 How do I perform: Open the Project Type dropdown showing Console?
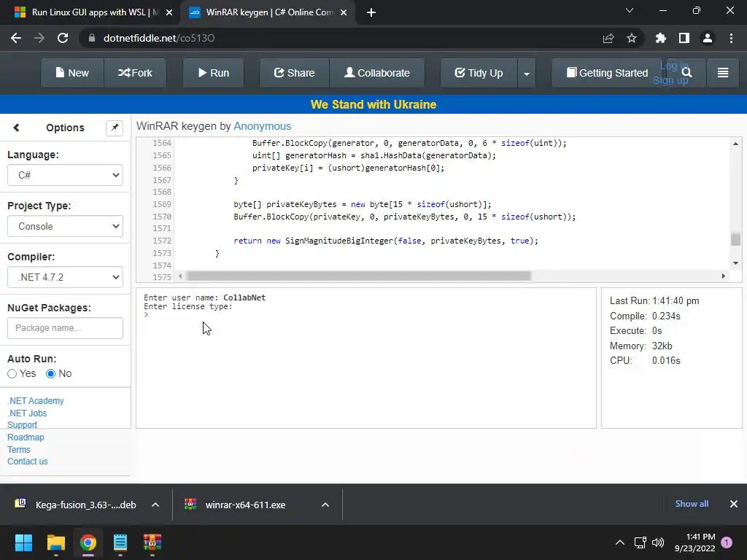65,226
